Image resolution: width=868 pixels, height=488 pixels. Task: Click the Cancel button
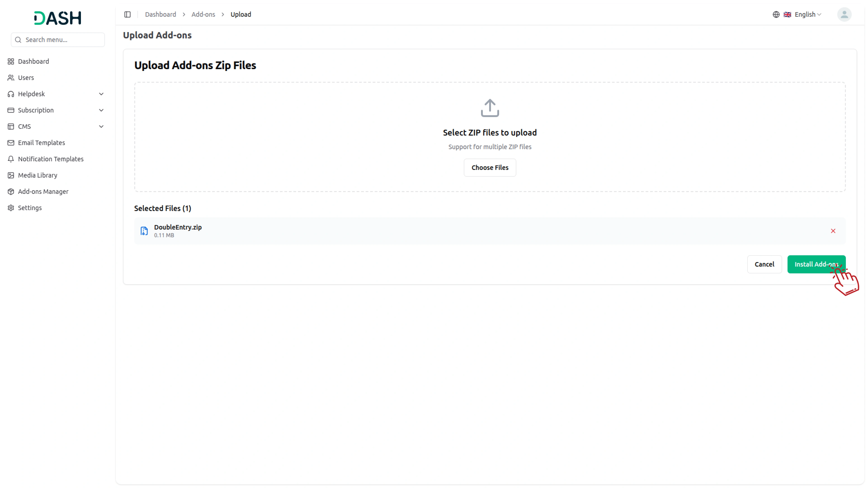tap(764, 264)
